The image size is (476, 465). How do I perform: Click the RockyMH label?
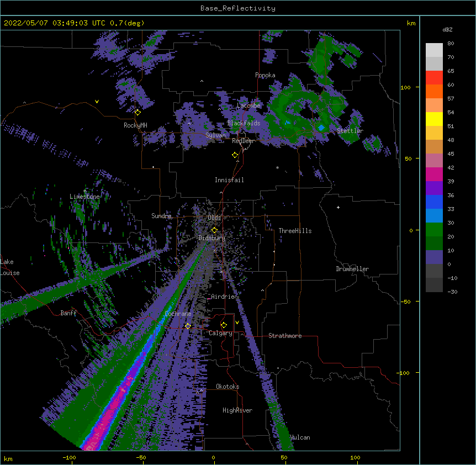click(135, 125)
